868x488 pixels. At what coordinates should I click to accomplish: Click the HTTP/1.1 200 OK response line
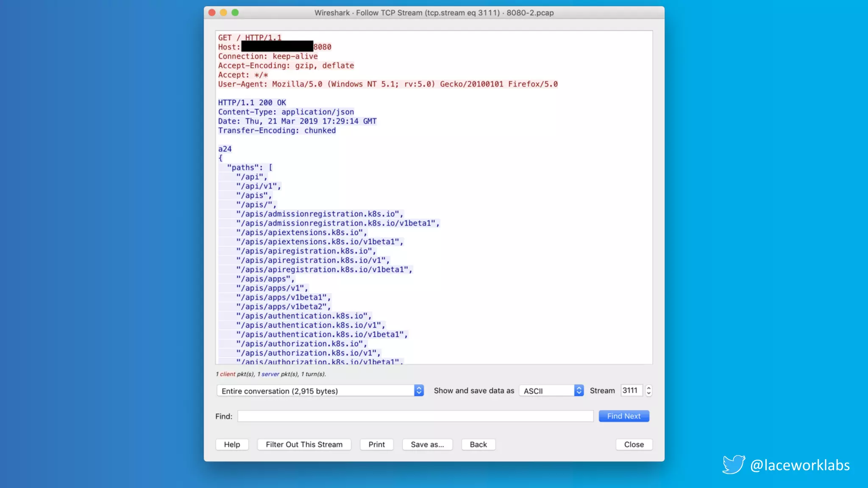[x=252, y=103]
